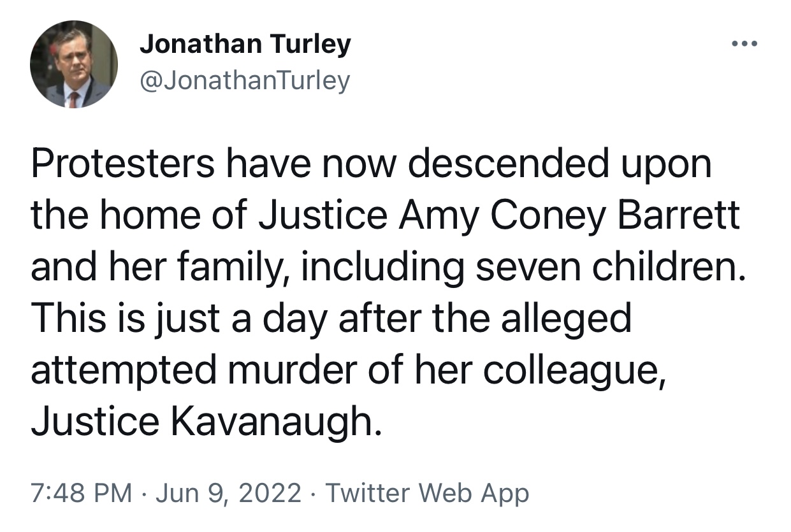Click the Jonathan Turley display name

tap(245, 45)
